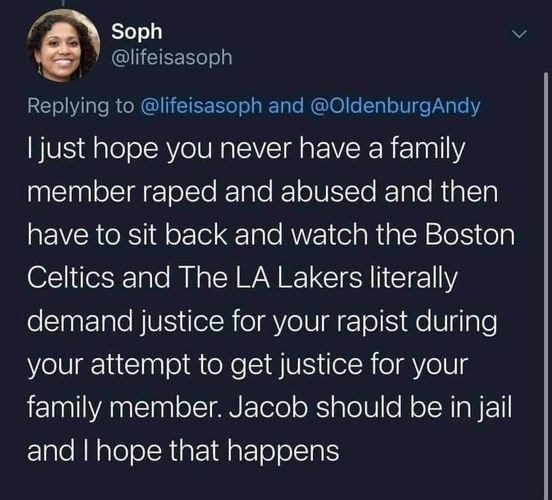Visit the @OldenburgAndy mentioned profile
552x500 pixels.
coord(395,106)
